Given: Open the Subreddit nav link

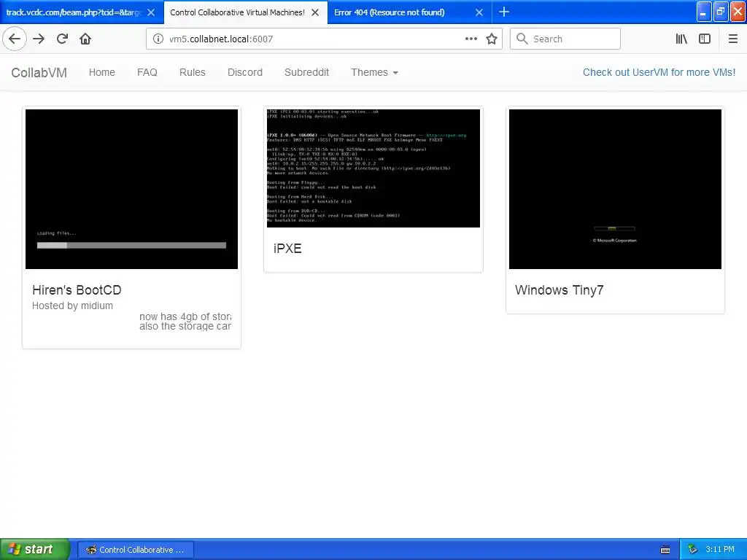Looking at the screenshot, I should pos(307,72).
